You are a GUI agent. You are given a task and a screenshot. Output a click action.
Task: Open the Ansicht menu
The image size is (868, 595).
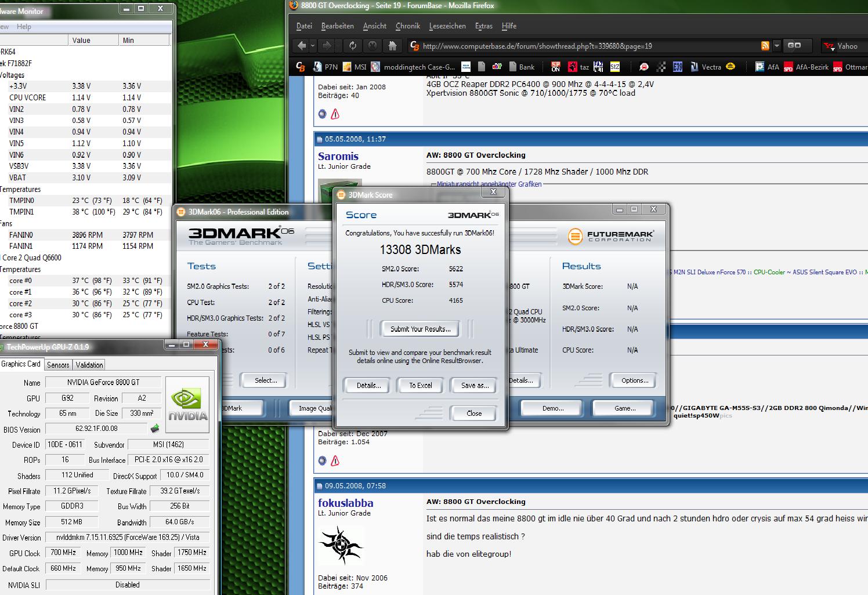click(375, 26)
